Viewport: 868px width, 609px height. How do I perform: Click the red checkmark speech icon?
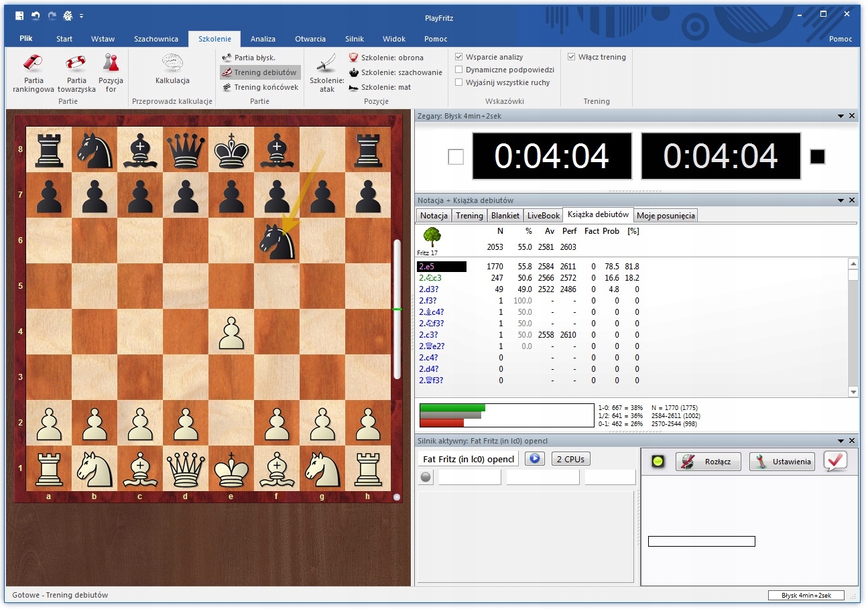pos(835,461)
